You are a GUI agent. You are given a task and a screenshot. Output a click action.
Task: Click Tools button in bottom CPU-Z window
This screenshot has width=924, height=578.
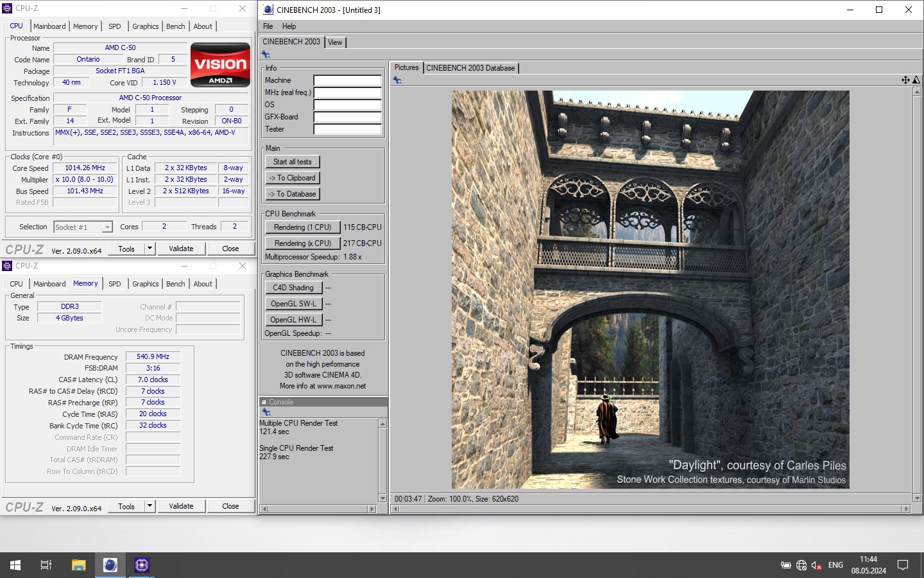126,506
